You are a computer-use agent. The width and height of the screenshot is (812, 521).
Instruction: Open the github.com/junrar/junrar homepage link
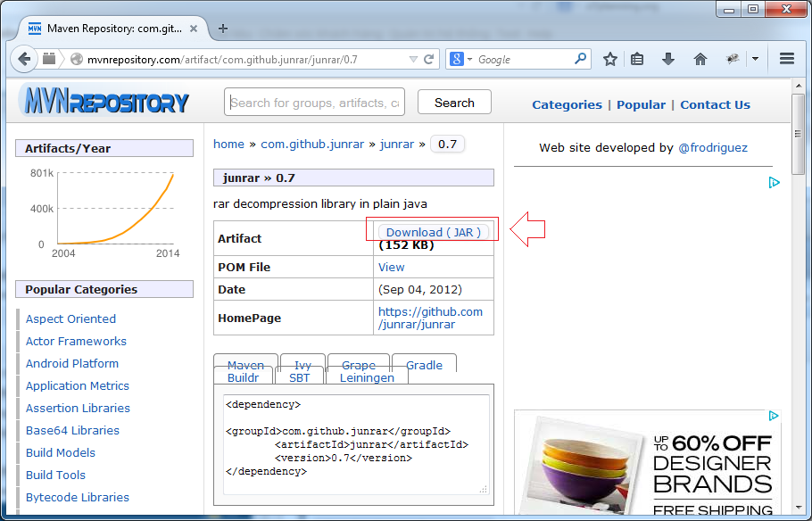pos(430,318)
